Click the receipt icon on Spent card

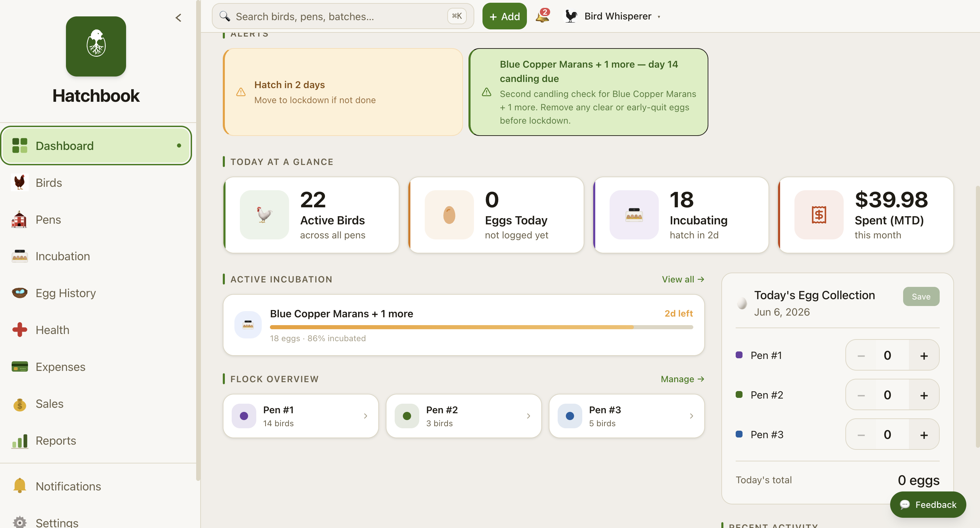(819, 215)
